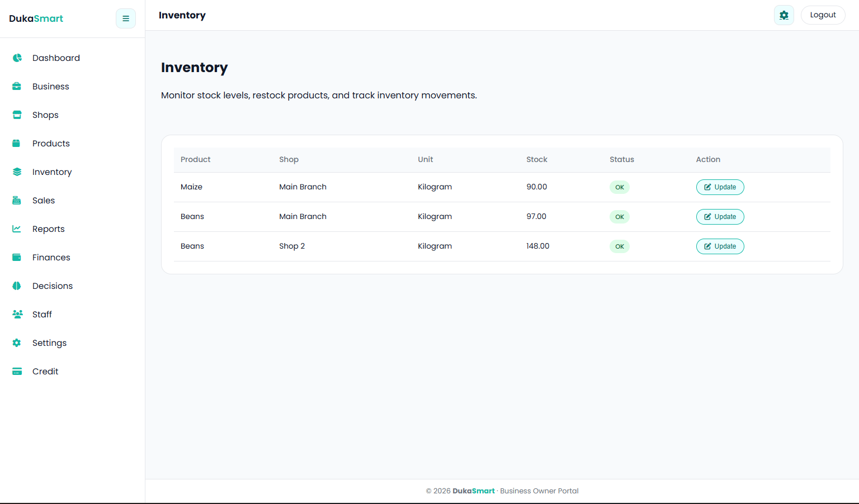Click the Finances wallet icon

[x=17, y=258]
